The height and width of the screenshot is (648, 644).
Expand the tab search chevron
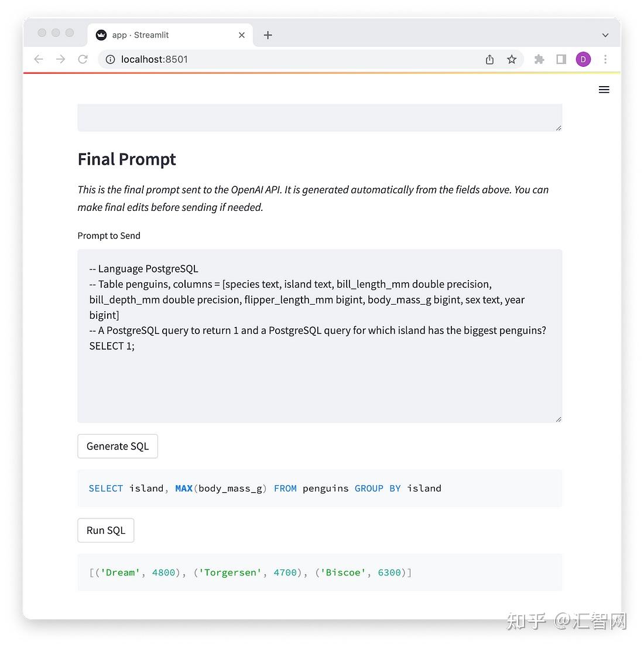click(605, 35)
